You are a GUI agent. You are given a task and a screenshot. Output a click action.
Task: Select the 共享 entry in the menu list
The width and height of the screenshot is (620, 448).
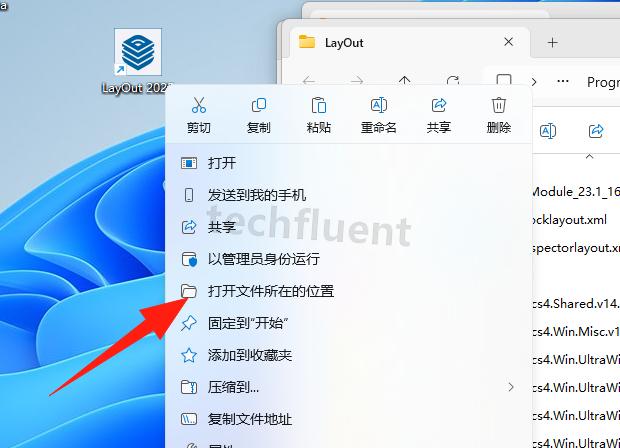pyautogui.click(x=348, y=227)
